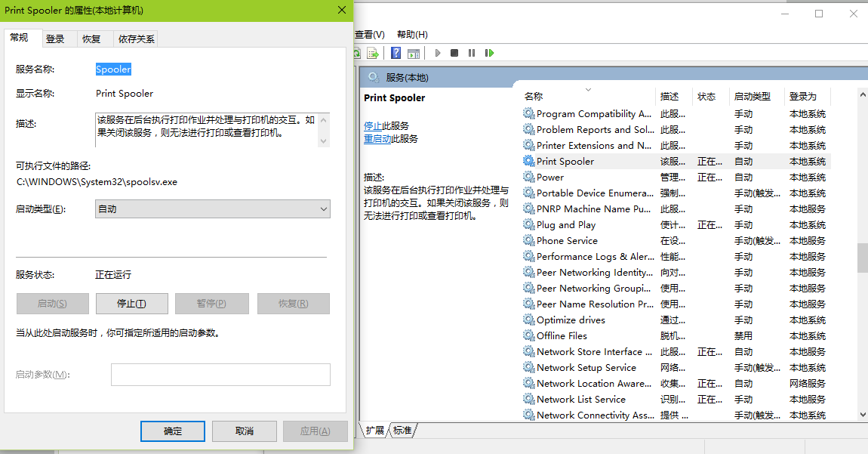Click the 网络服务 logon cell in services list
The width and height of the screenshot is (868, 454).
click(808, 384)
